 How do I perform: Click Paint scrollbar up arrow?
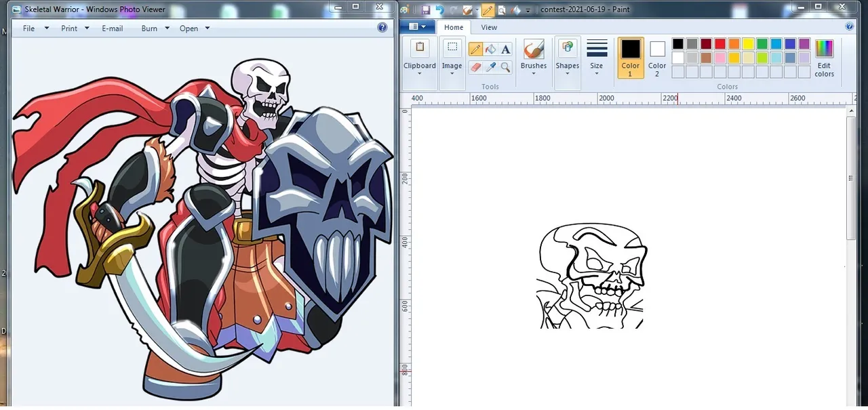(x=852, y=111)
